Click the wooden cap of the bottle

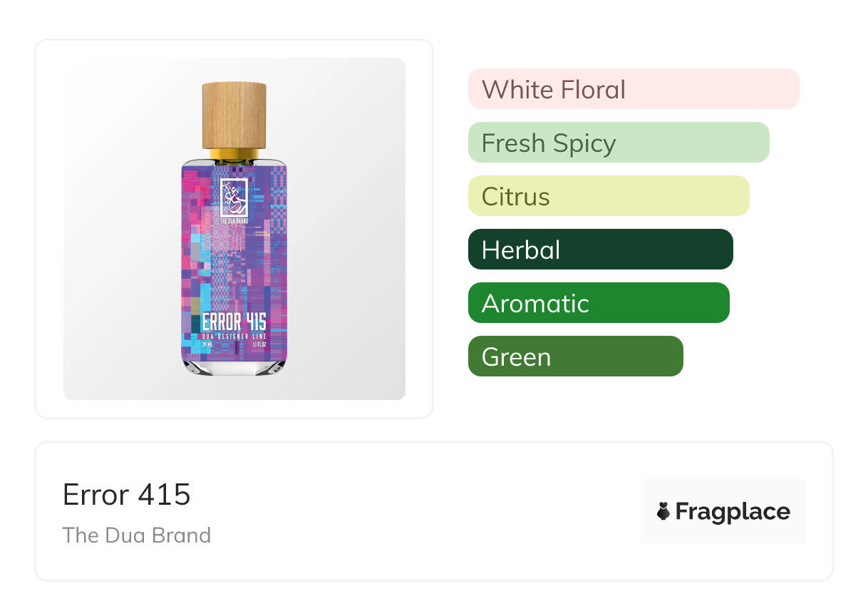click(x=234, y=115)
